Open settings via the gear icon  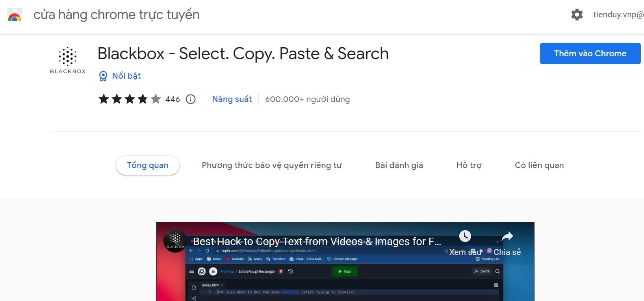pyautogui.click(x=577, y=15)
